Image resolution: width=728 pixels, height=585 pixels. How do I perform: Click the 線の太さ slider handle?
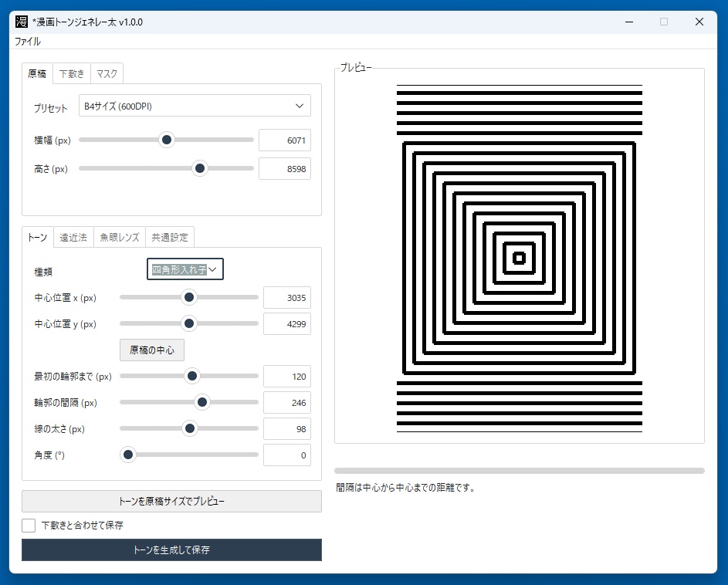tap(189, 428)
